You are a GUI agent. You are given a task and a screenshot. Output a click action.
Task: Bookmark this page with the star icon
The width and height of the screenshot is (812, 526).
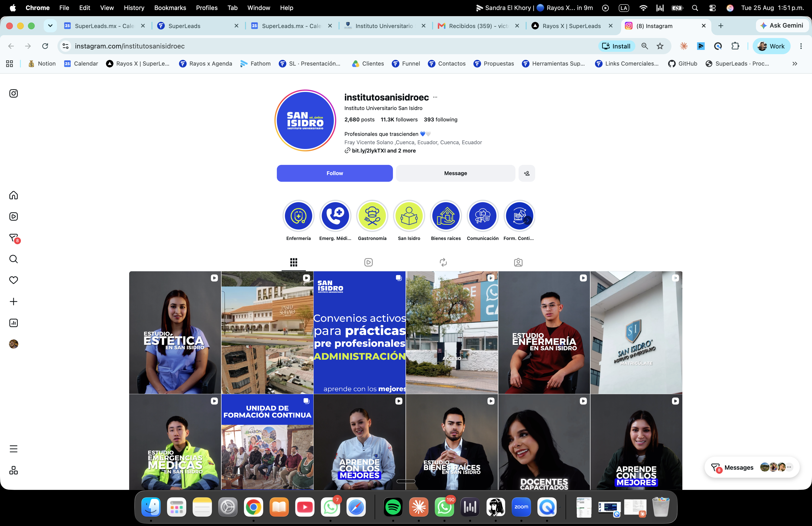click(660, 46)
